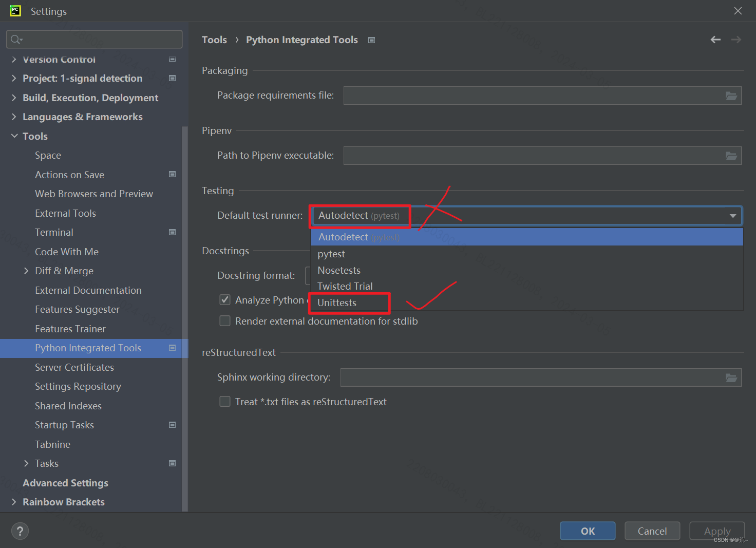This screenshot has height=548, width=756.
Task: Click Tools in the breadcrumb
Action: pyautogui.click(x=214, y=40)
